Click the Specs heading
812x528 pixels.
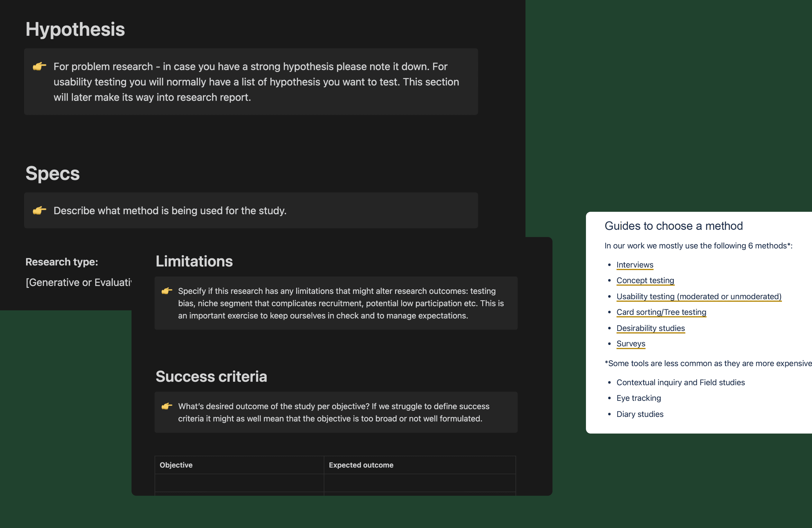[x=52, y=173]
